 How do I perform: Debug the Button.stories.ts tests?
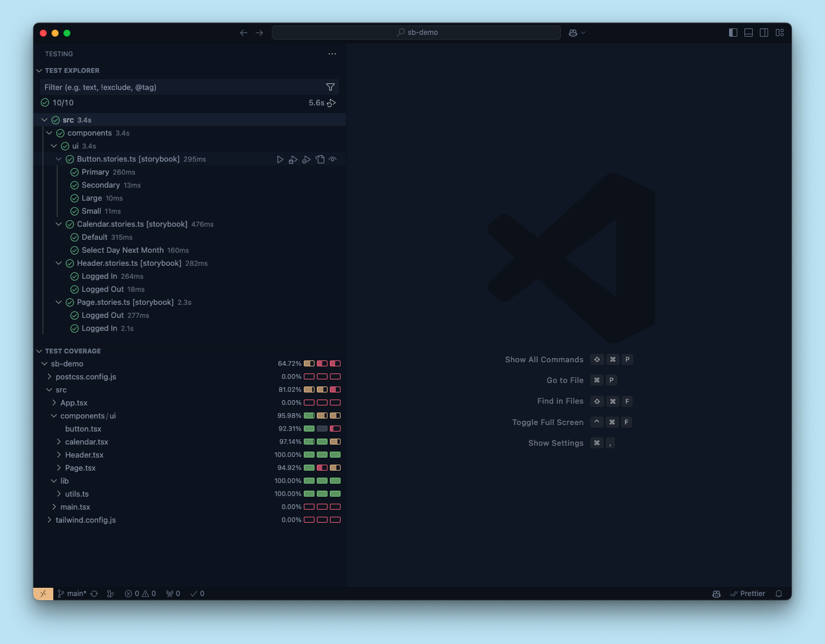[293, 159]
